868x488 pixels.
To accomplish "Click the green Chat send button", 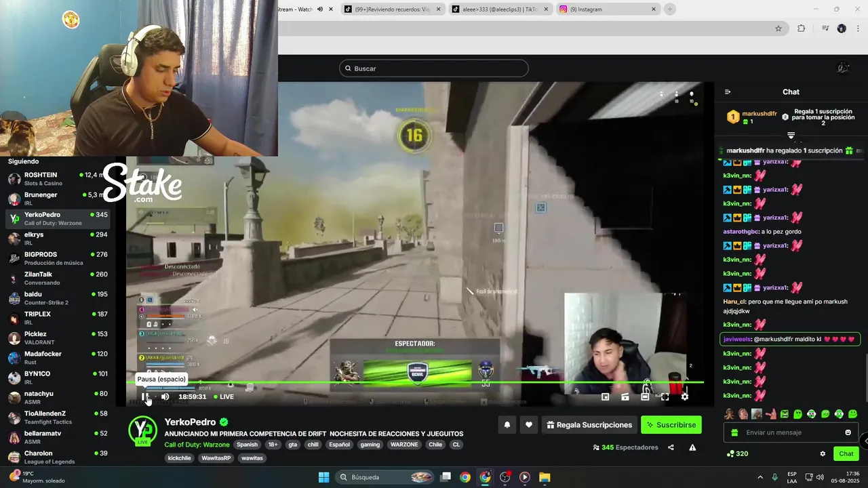I will [846, 453].
